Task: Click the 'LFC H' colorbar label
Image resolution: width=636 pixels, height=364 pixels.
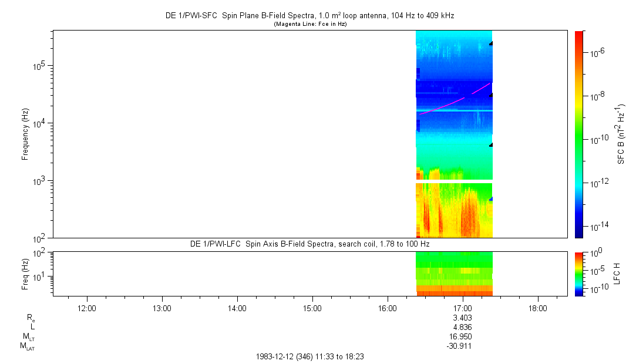Action: [x=617, y=273]
